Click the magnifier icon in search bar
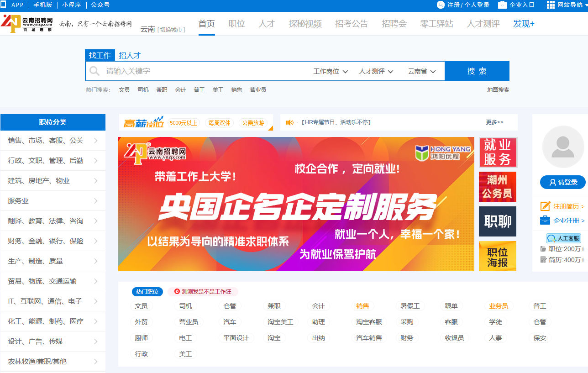The height and width of the screenshot is (373, 588). 94,71
